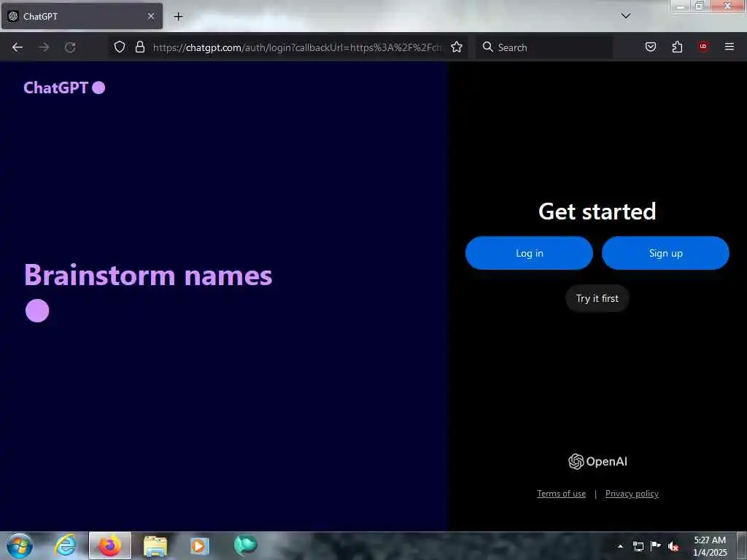Click the Firefox taskbar icon

click(x=110, y=545)
